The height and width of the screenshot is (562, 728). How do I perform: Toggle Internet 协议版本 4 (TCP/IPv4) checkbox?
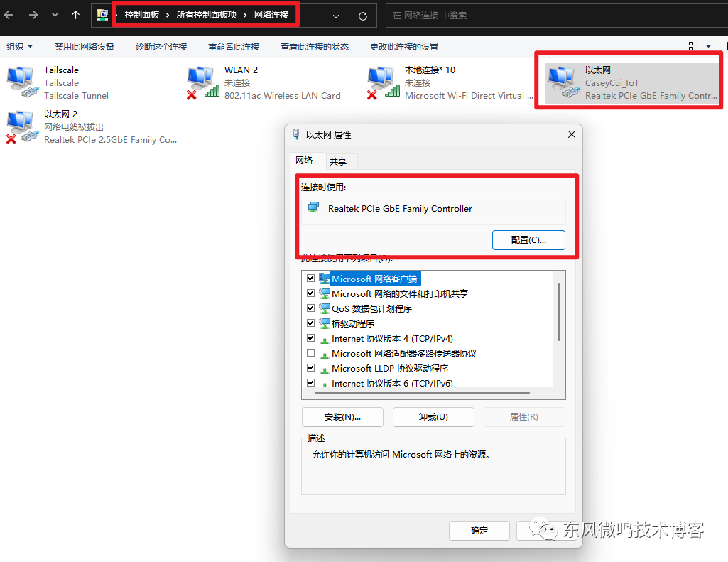click(311, 337)
